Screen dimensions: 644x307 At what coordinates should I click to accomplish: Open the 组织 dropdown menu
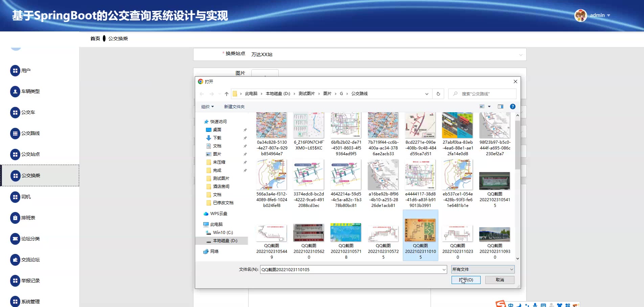coord(207,107)
